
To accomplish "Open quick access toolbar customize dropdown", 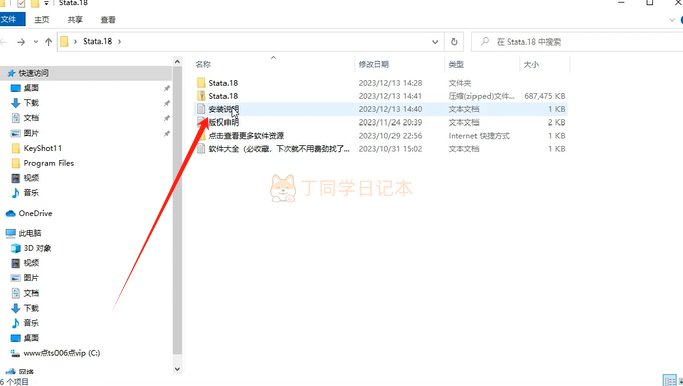I will (46, 3).
